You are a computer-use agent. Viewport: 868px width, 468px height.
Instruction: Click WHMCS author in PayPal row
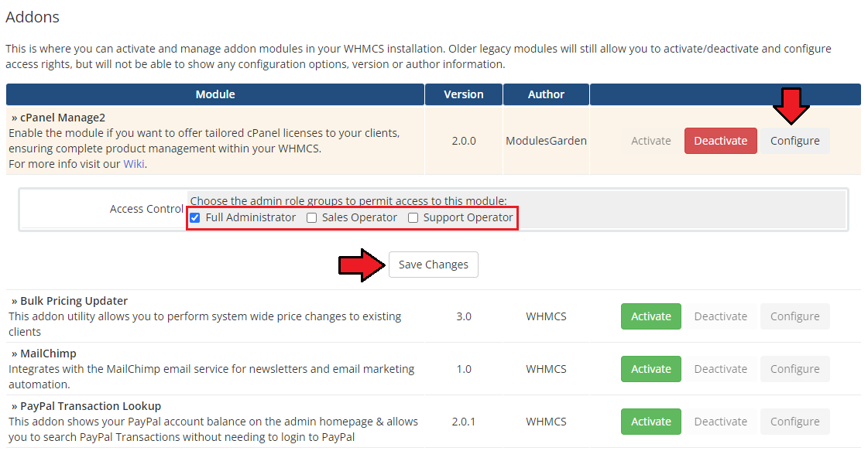point(546,422)
